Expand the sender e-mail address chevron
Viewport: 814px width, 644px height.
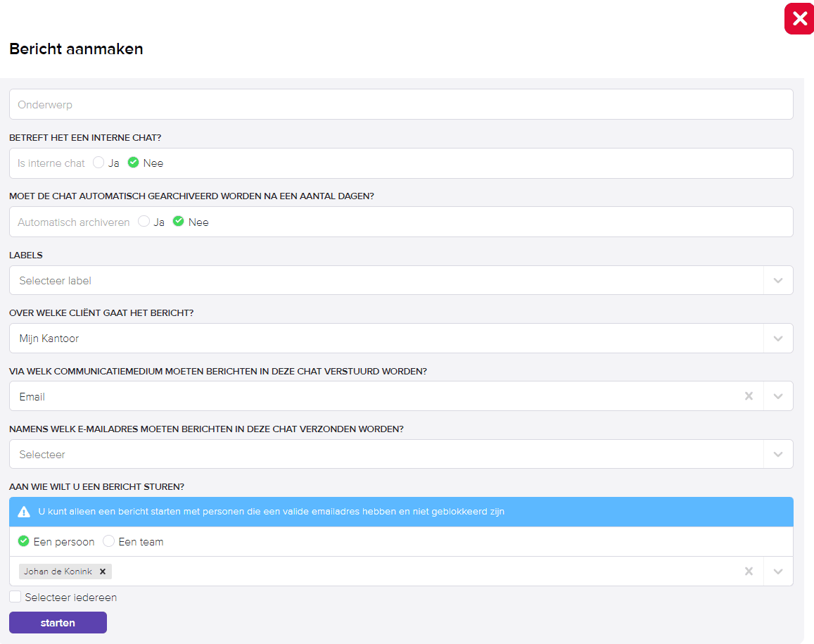click(778, 455)
